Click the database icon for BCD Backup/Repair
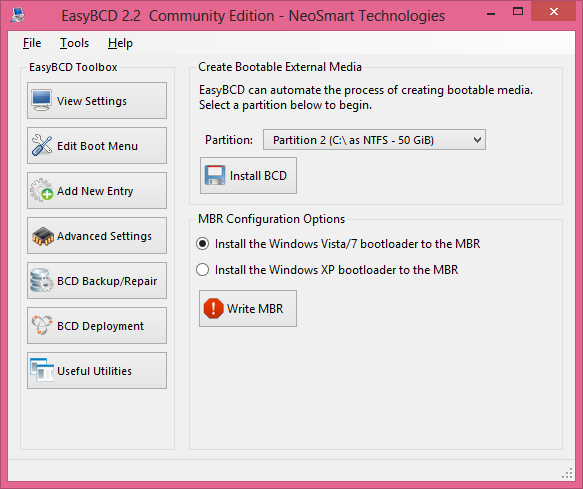583x489 pixels. [x=41, y=280]
